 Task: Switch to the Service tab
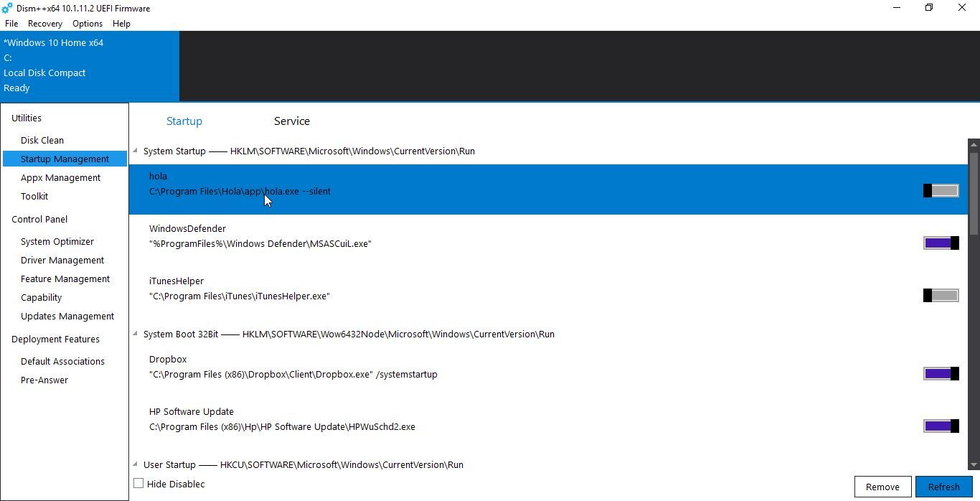[x=291, y=121]
